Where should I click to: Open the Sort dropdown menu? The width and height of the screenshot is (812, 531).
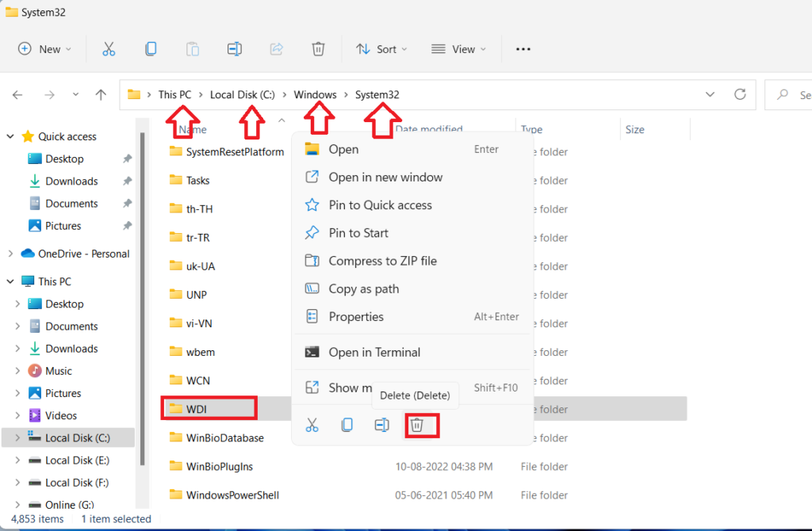click(x=382, y=49)
